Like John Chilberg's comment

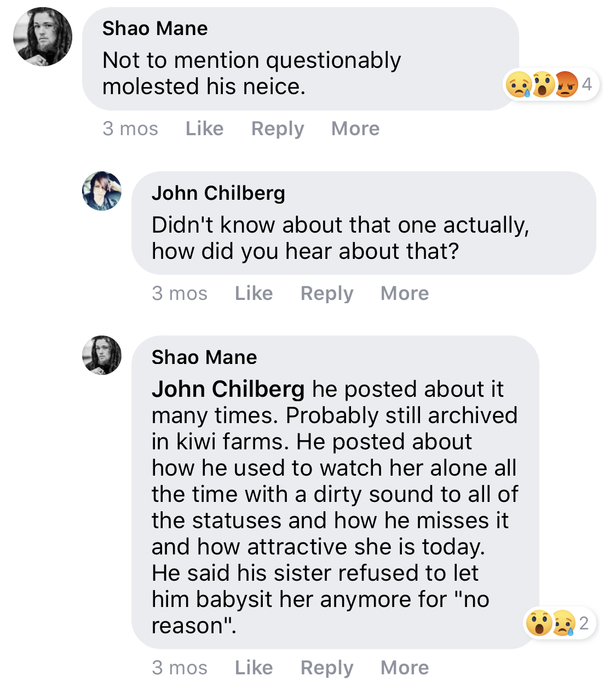254,293
